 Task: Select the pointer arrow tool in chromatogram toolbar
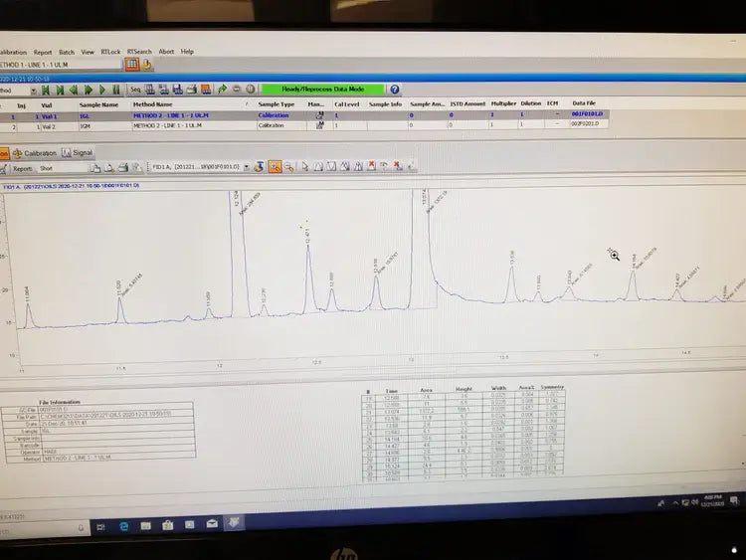pos(304,167)
